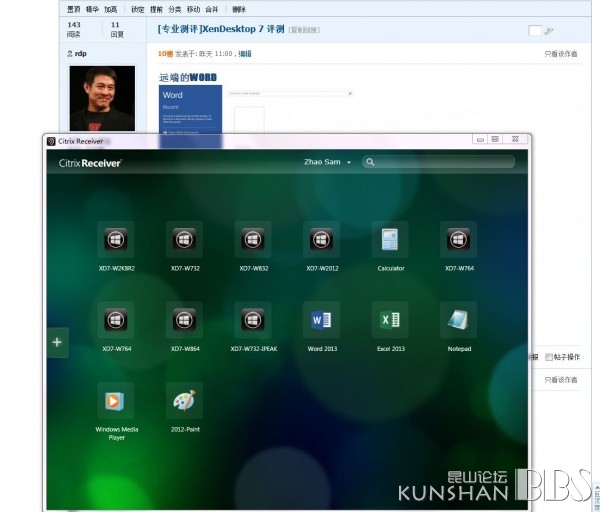Click the 远端的WORD heading text

coord(188,78)
